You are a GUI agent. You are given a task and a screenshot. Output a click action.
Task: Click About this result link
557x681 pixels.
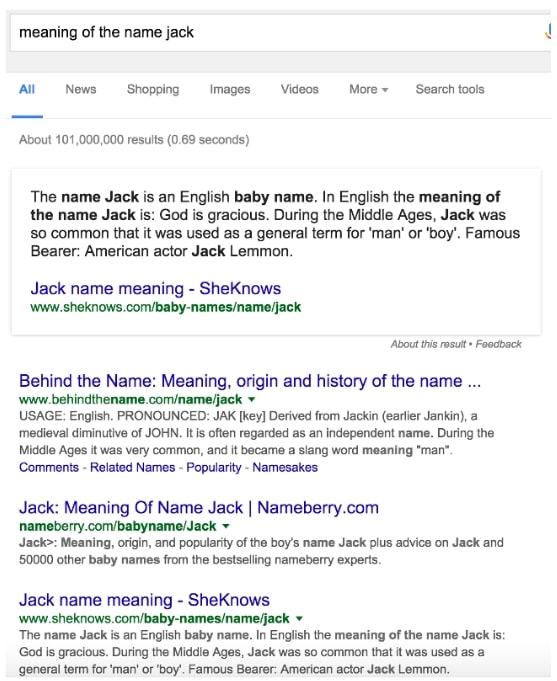[x=428, y=344]
